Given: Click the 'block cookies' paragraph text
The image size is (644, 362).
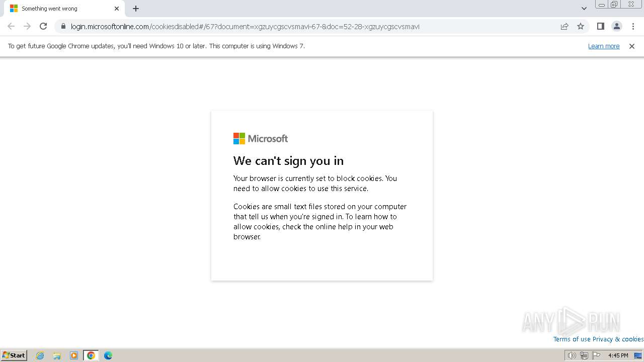Looking at the screenshot, I should [315, 184].
